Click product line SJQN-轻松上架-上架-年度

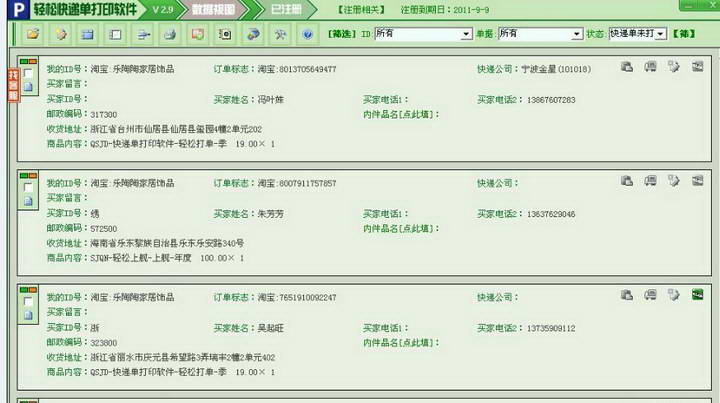click(141, 258)
